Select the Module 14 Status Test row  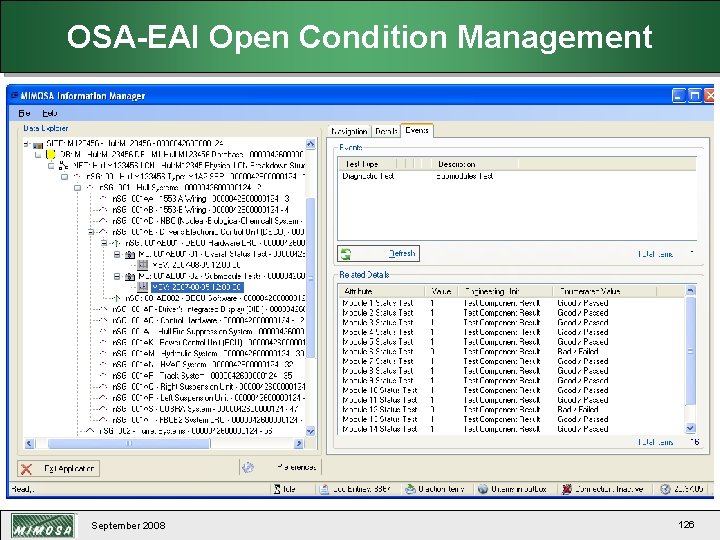pyautogui.click(x=512, y=429)
